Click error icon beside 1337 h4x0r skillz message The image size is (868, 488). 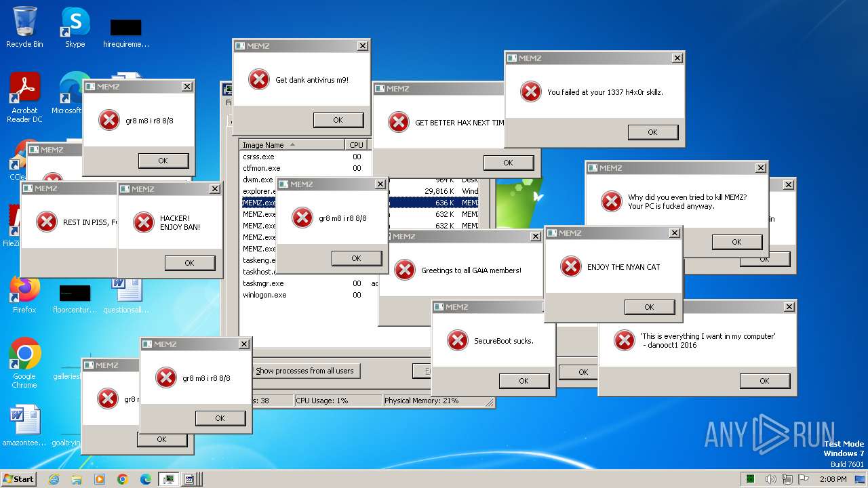(531, 91)
